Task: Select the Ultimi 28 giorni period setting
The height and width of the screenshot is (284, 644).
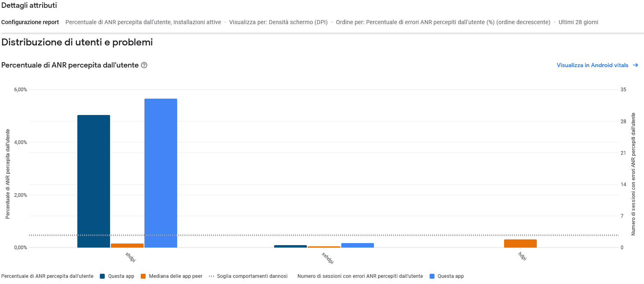Action: [x=578, y=22]
